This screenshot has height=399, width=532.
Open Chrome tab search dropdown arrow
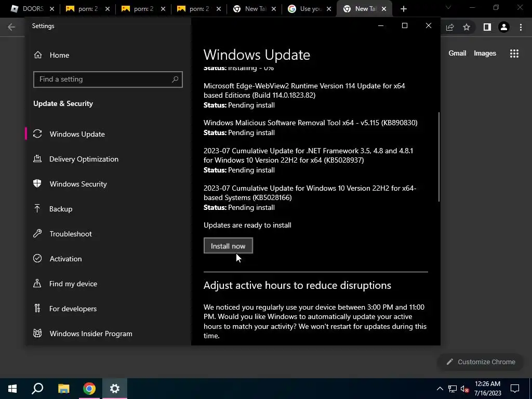(448, 7)
